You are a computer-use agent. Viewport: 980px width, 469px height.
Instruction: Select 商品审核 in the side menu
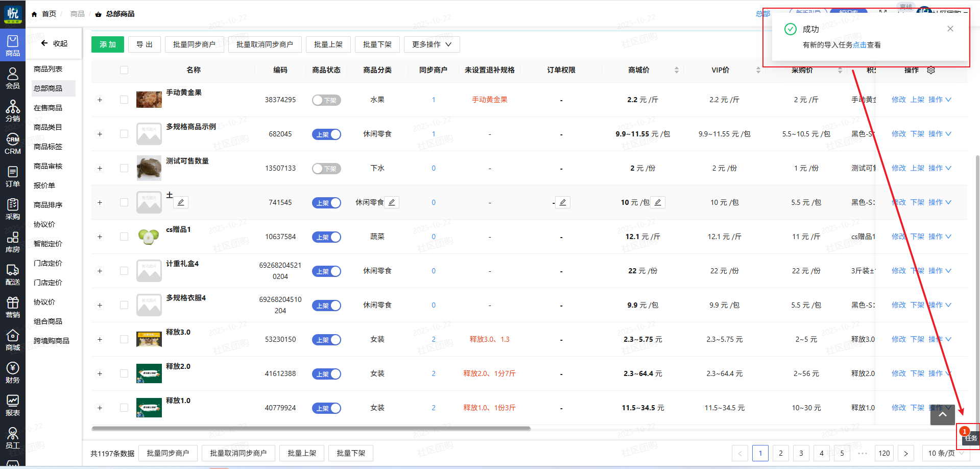(x=48, y=166)
